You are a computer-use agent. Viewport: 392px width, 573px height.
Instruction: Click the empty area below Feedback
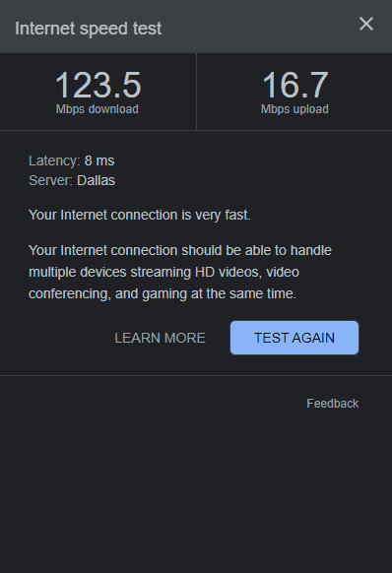click(x=196, y=493)
